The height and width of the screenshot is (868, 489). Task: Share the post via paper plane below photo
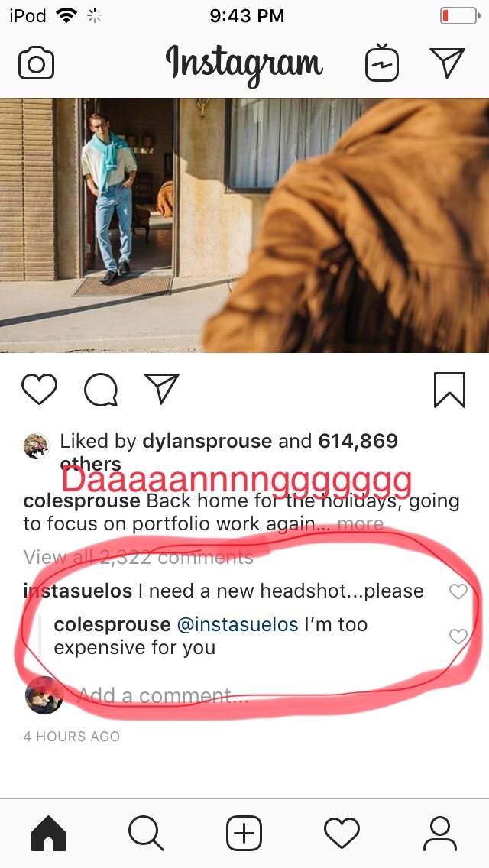coord(161,388)
